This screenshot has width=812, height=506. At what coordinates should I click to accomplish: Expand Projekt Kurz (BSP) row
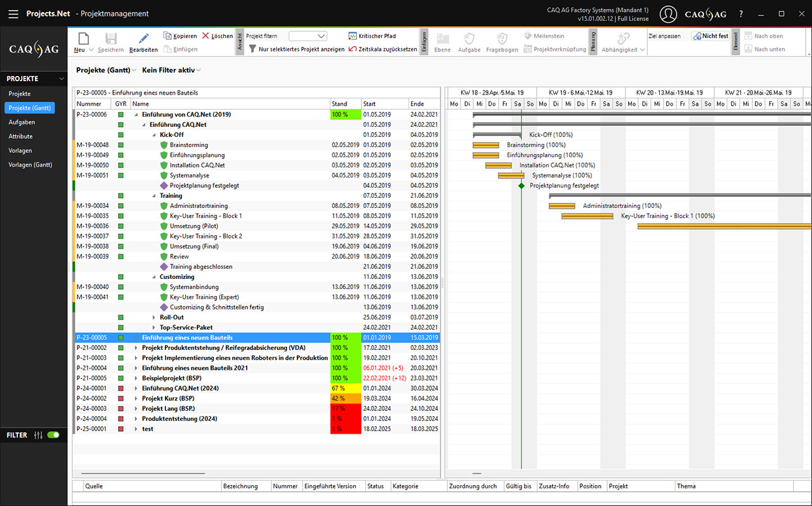click(136, 399)
